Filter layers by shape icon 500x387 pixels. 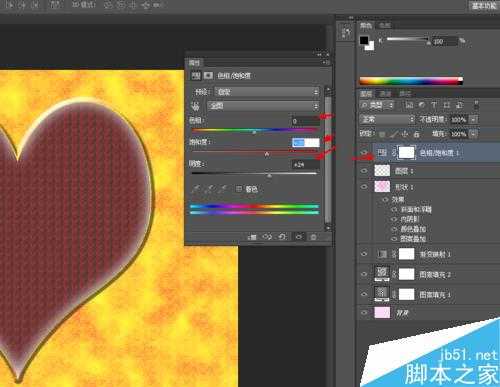tap(447, 105)
